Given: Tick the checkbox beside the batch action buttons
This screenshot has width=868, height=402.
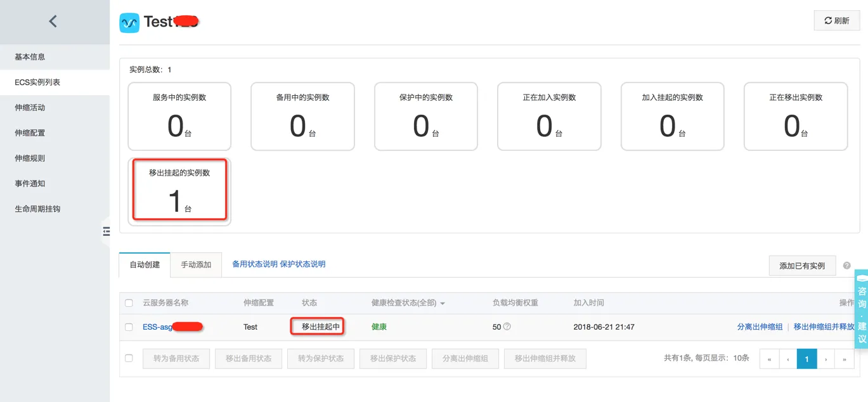Looking at the screenshot, I should click(x=129, y=358).
